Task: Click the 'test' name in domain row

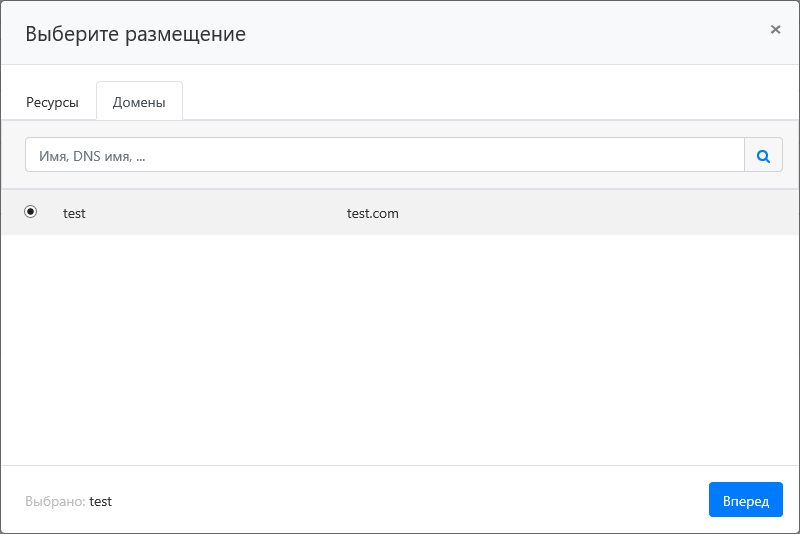Action: tap(74, 213)
